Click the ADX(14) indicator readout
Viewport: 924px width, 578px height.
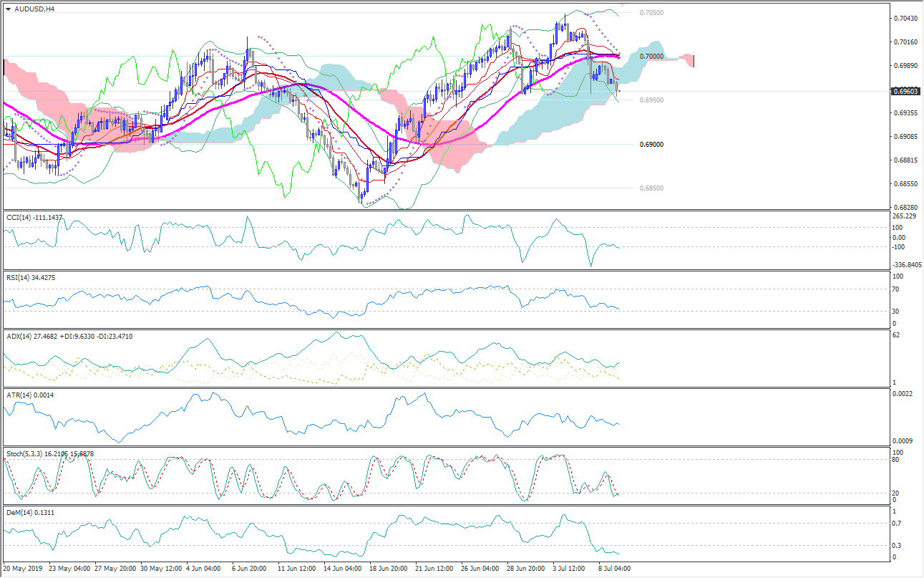coord(69,336)
